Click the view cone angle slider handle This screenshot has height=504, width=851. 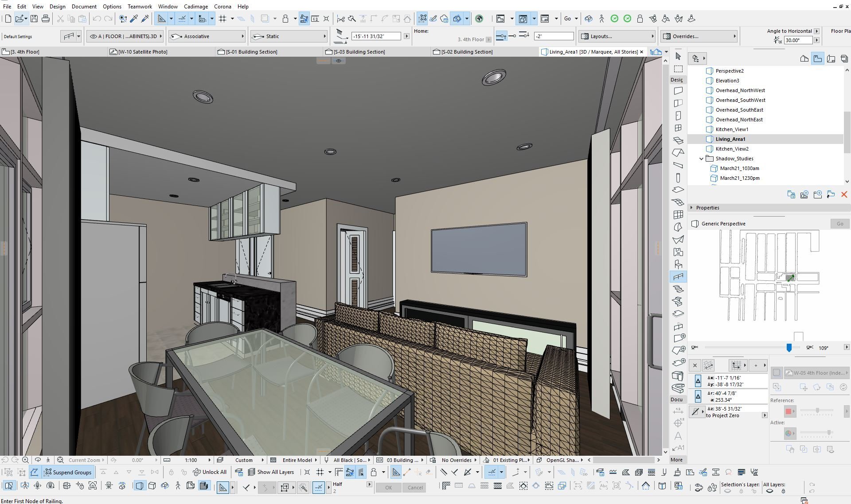(x=789, y=348)
